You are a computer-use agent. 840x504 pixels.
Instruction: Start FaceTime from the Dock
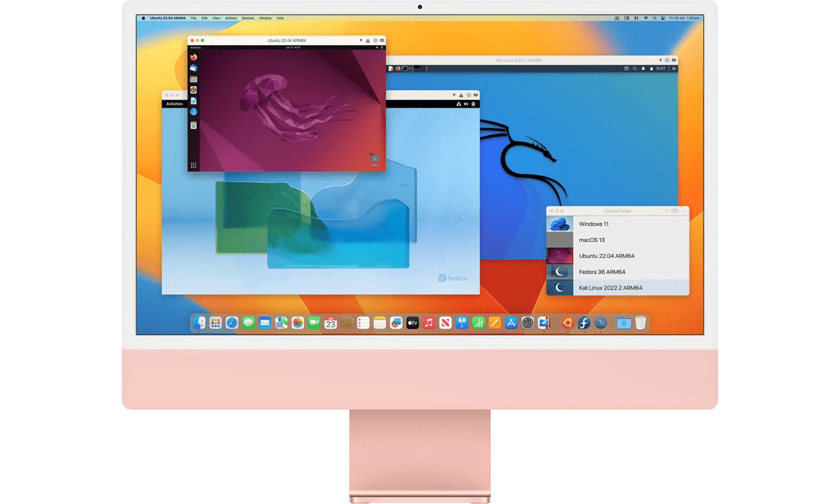314,323
